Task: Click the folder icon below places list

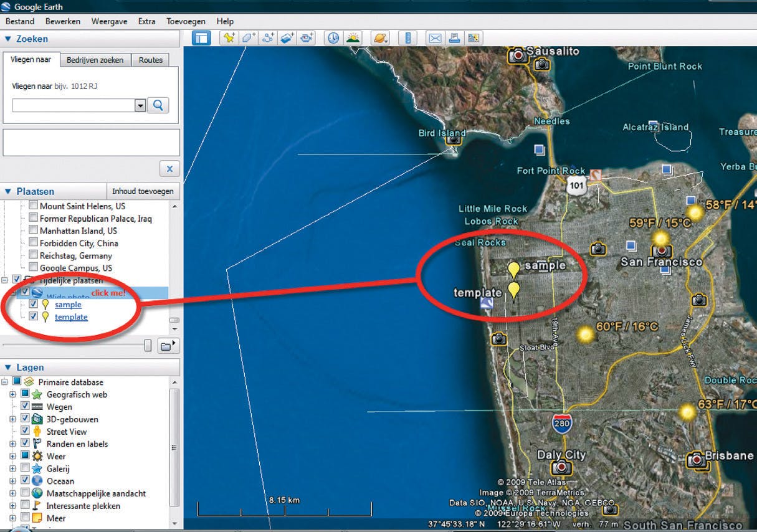Action: pyautogui.click(x=168, y=346)
